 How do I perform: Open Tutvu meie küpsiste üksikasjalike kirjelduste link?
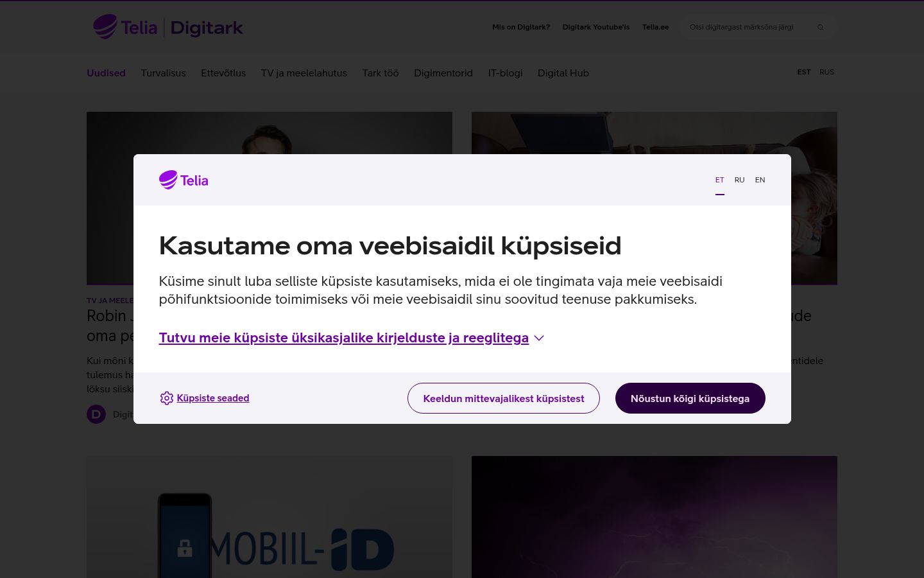tap(344, 338)
